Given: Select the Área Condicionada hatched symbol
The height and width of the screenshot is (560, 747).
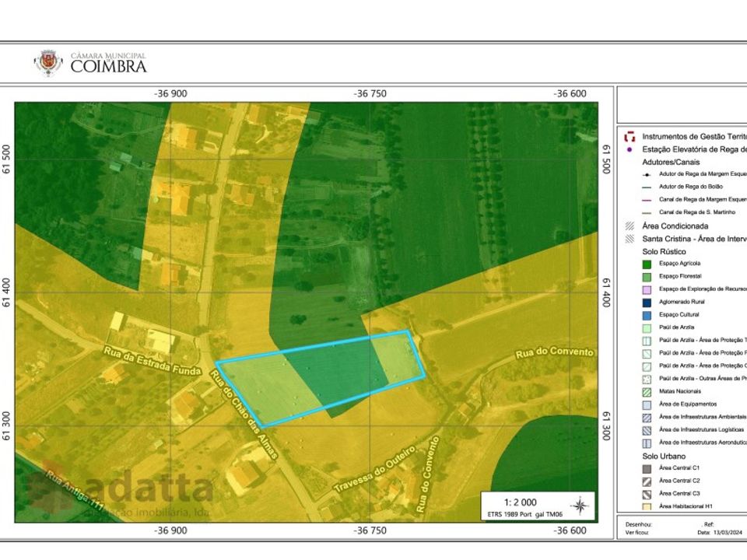Looking at the screenshot, I should tap(630, 226).
